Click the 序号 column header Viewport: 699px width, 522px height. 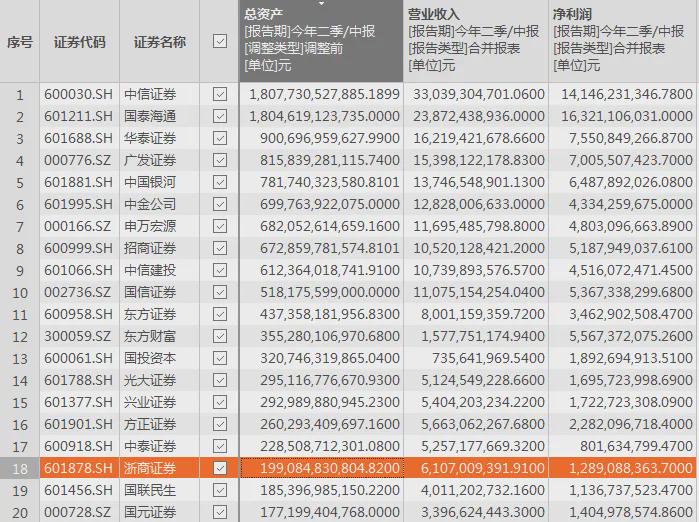[x=19, y=42]
